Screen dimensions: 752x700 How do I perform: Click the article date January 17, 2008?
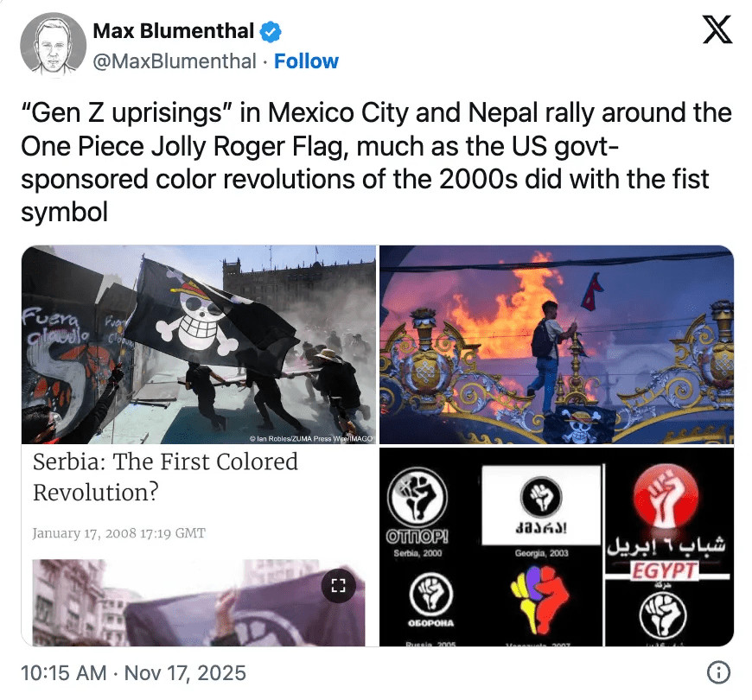pos(119,533)
